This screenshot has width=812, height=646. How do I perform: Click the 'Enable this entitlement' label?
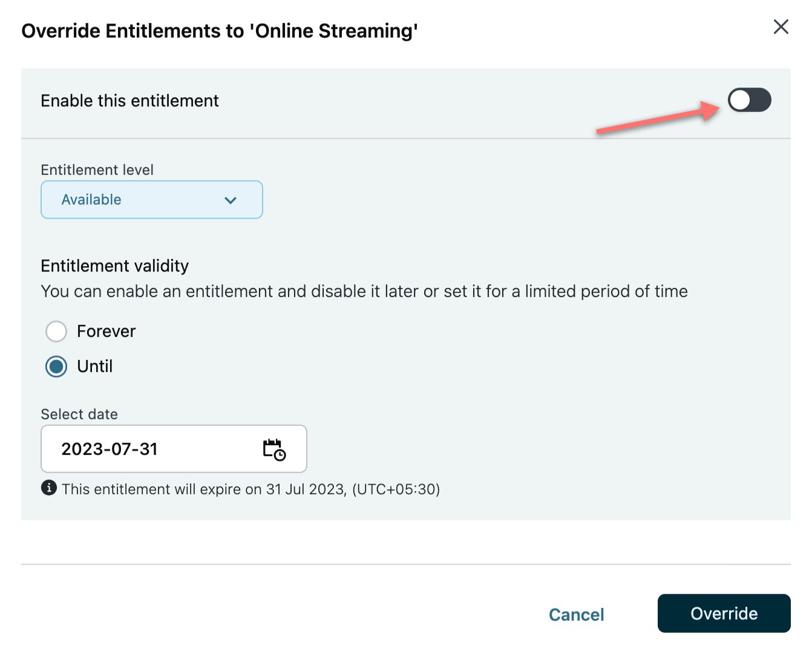(x=129, y=101)
